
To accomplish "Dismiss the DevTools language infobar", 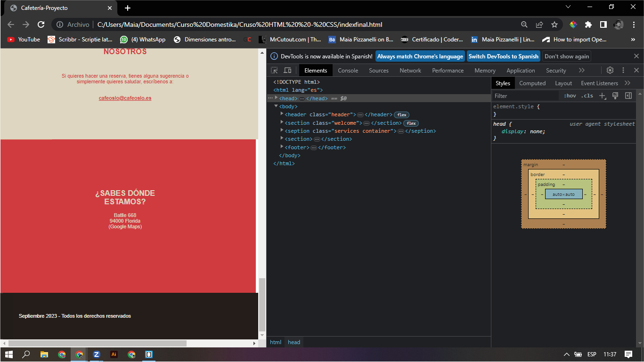I will (x=636, y=56).
